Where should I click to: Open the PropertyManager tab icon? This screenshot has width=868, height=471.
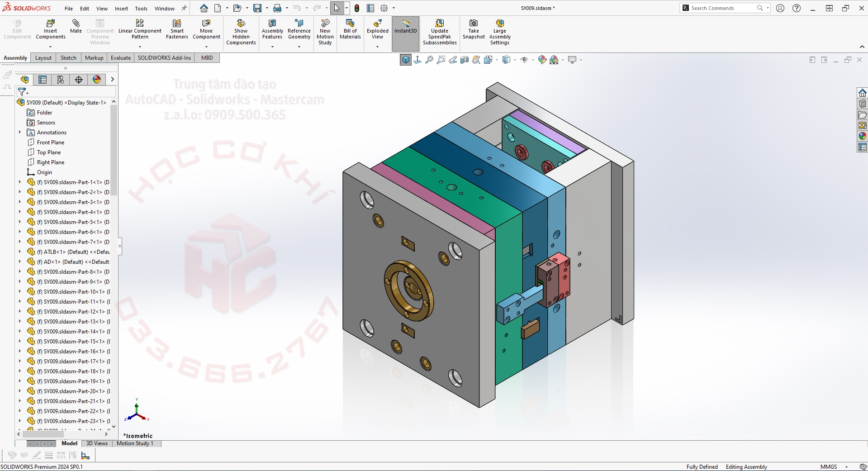coord(43,80)
